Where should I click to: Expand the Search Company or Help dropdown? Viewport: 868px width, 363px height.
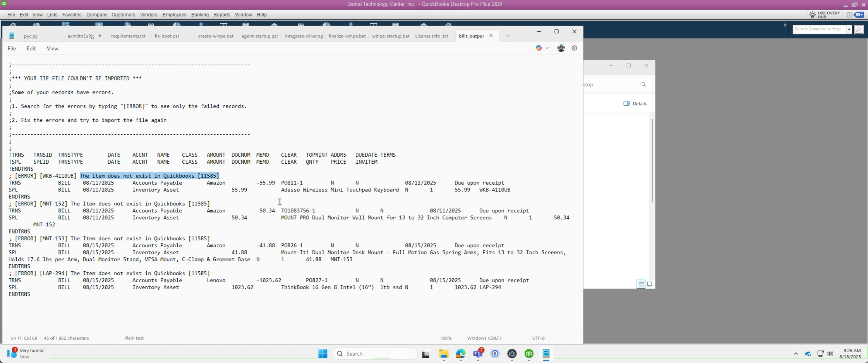[x=849, y=29]
